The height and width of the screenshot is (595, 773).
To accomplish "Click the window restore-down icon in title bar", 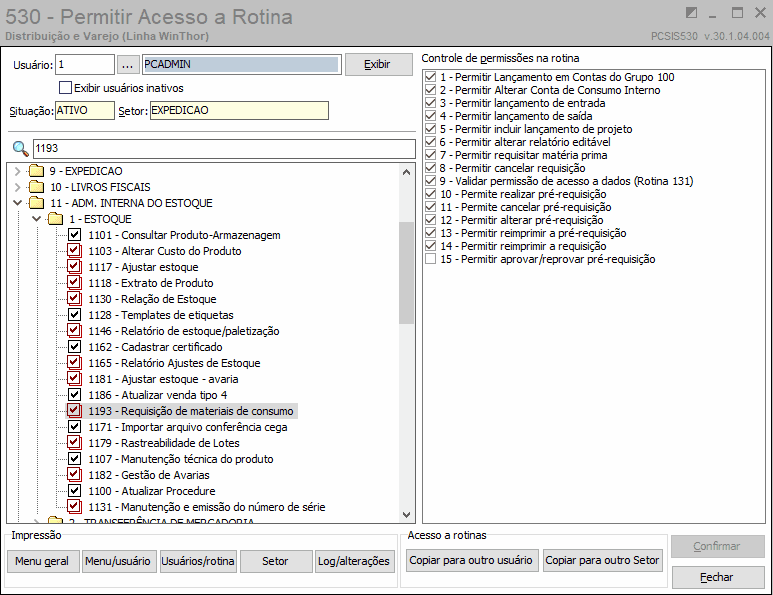I will 691,12.
